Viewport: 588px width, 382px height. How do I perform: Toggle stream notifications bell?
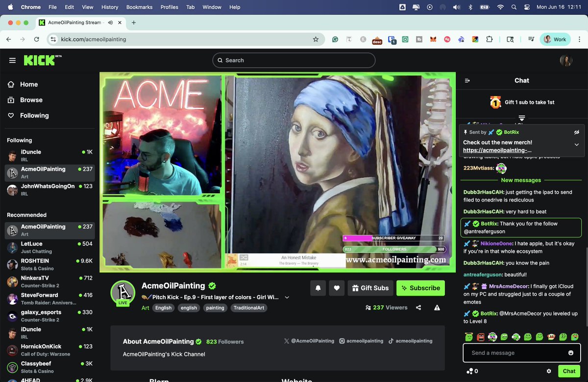click(x=318, y=288)
